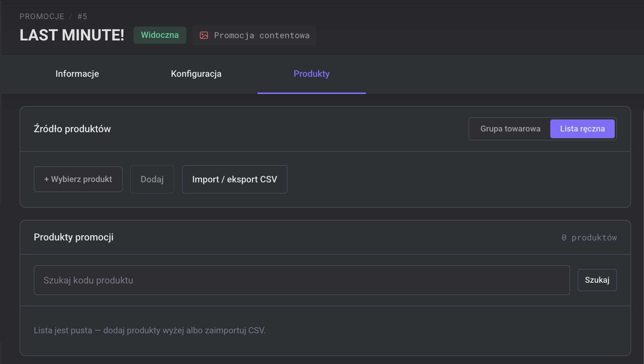Viewport: 644px width, 364px height.
Task: Click the Dodaj button
Action: (x=152, y=179)
